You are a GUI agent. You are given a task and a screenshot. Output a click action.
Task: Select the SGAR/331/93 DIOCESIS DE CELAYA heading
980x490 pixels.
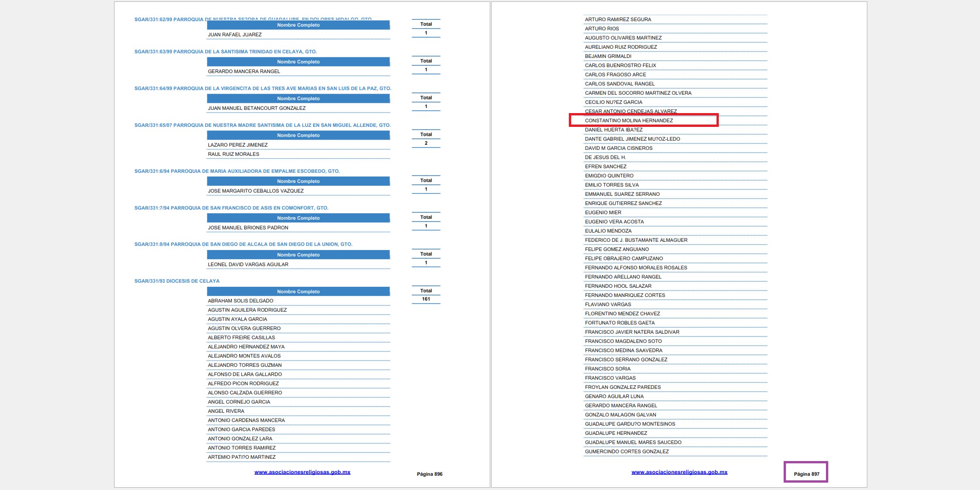[x=177, y=281]
